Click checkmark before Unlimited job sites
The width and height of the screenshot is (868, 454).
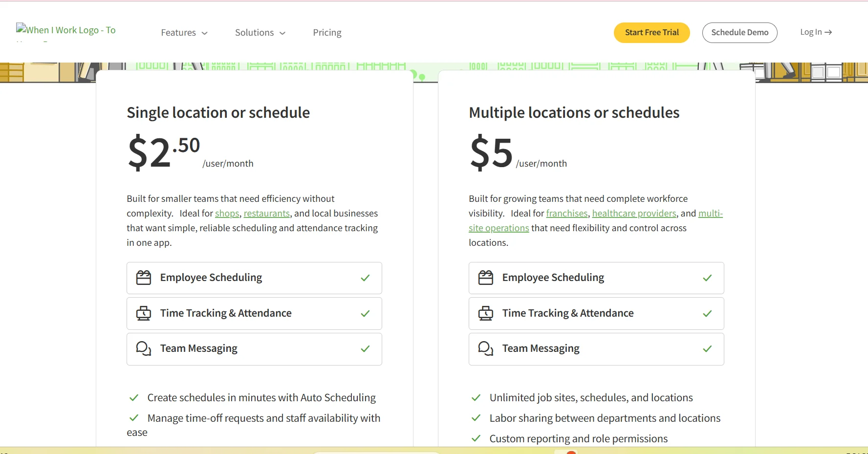(x=476, y=398)
